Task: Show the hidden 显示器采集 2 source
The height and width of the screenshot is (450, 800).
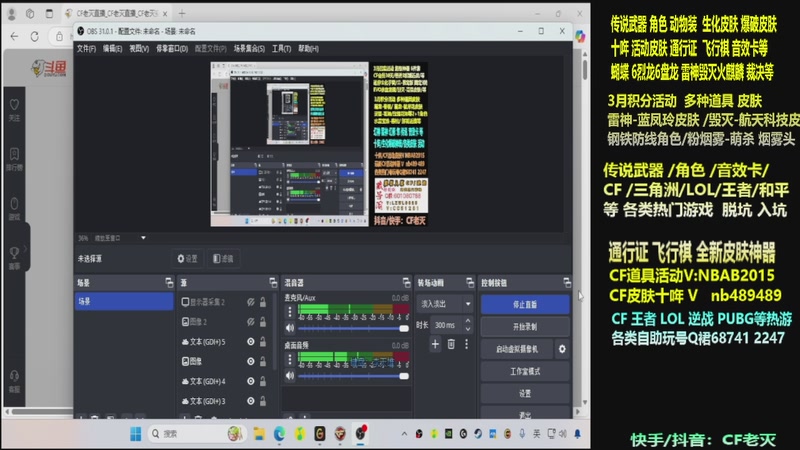Action: pyautogui.click(x=251, y=302)
